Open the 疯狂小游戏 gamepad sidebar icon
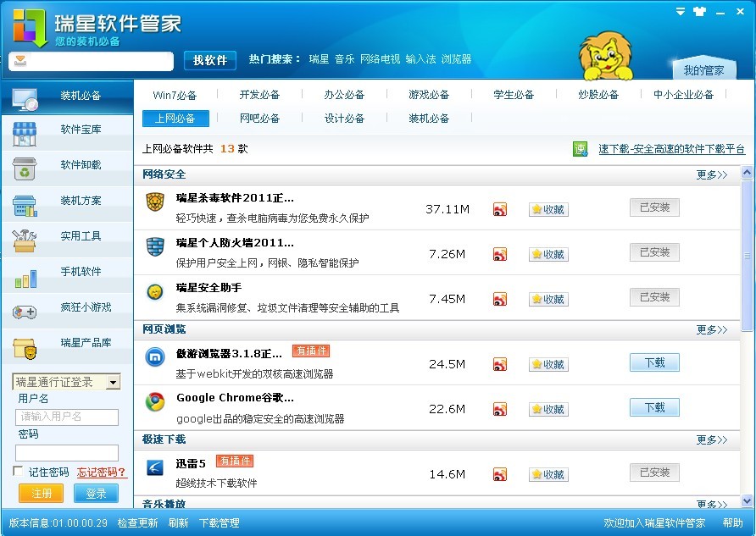The height and width of the screenshot is (536, 756). [x=25, y=310]
